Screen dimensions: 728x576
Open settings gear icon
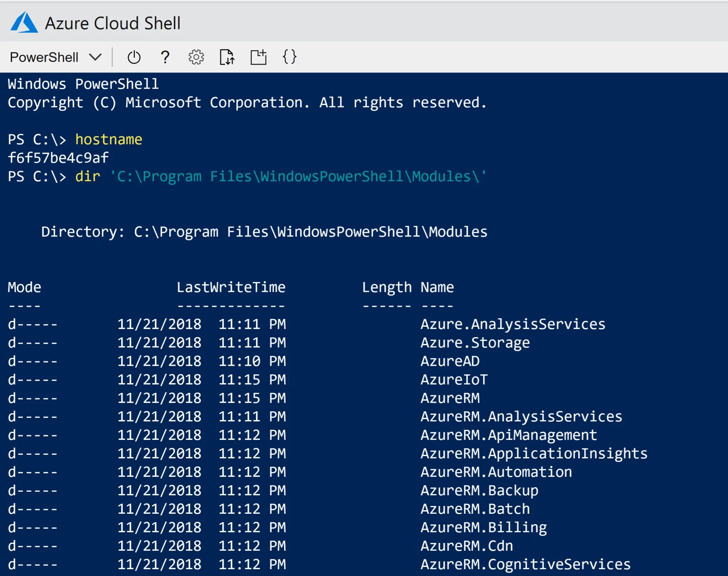coord(196,57)
